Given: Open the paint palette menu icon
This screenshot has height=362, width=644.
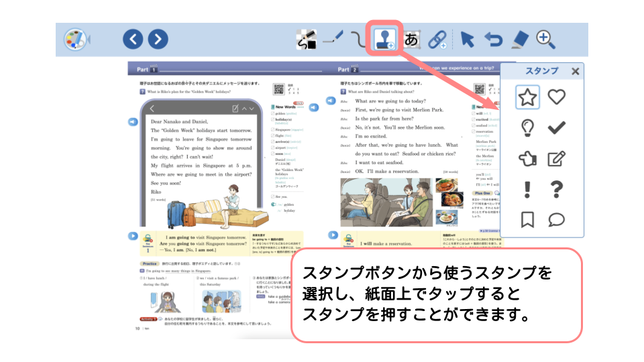Looking at the screenshot, I should click(x=76, y=40).
